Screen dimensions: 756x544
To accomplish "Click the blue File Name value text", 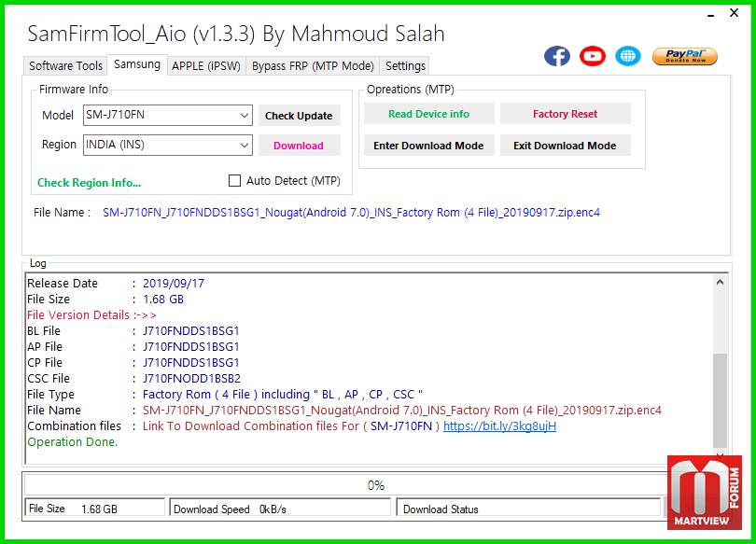I will 351,213.
